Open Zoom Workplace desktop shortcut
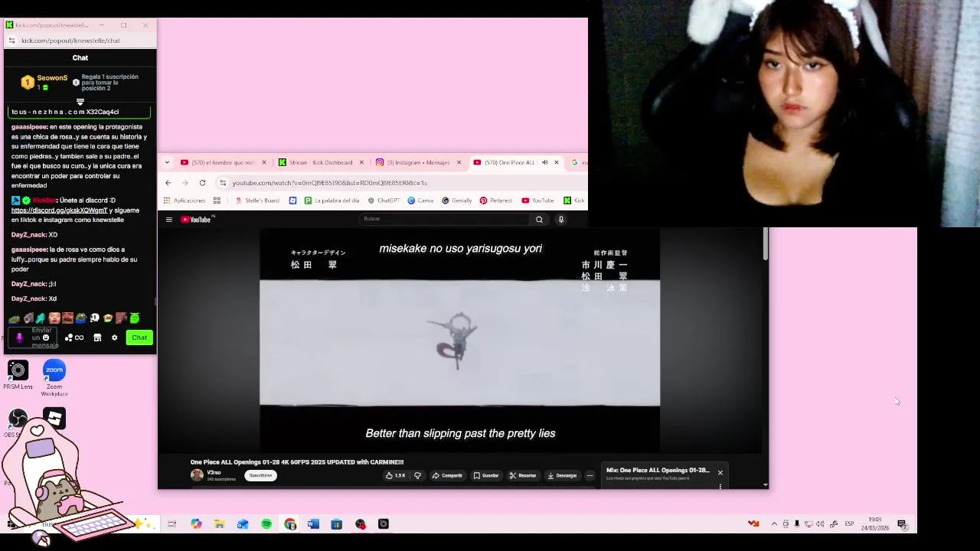Screen dimensions: 980x551 pos(54,377)
